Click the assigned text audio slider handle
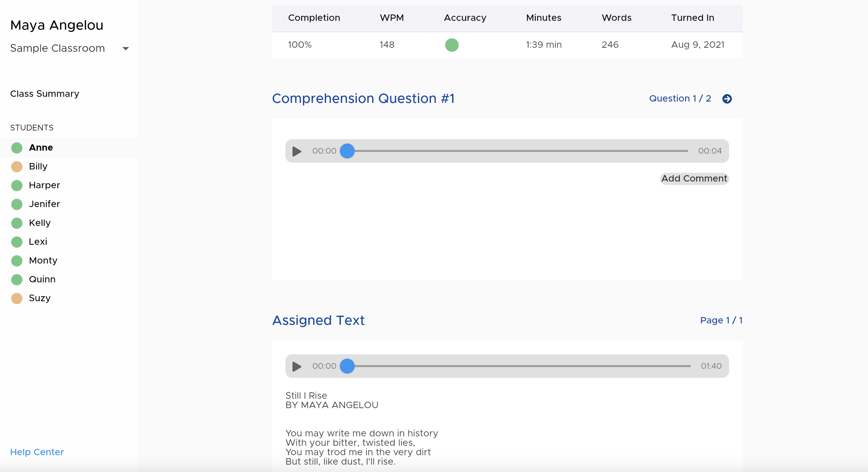 pos(347,366)
